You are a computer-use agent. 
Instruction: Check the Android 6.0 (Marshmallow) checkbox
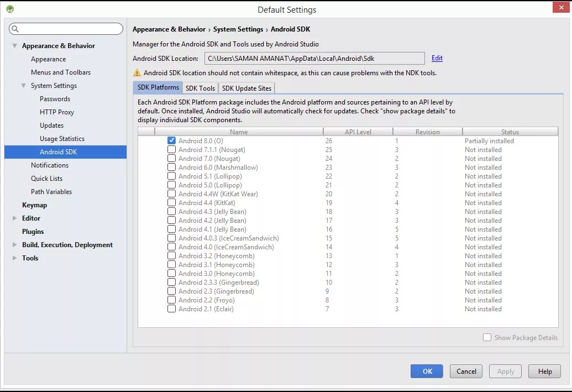(171, 167)
